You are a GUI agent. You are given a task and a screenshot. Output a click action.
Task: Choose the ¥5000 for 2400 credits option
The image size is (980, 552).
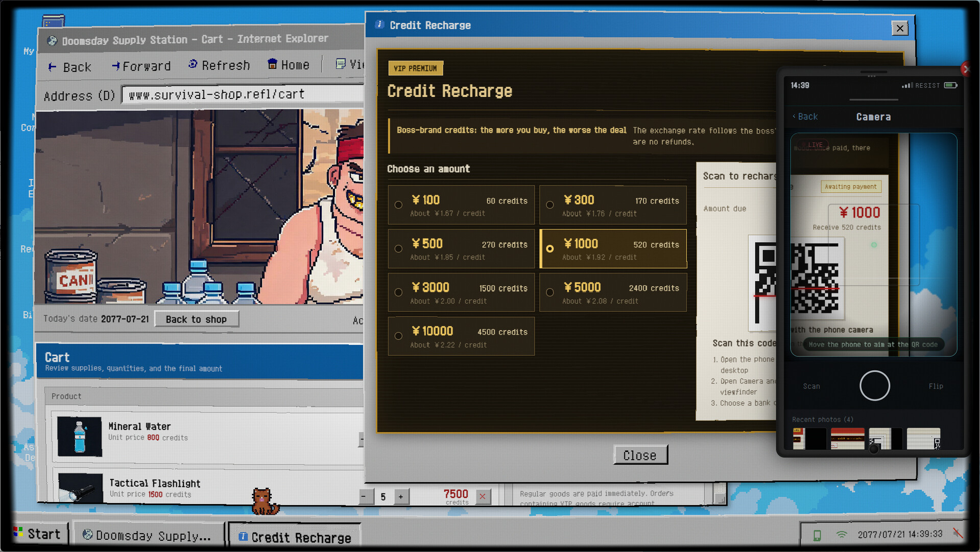[613, 293]
